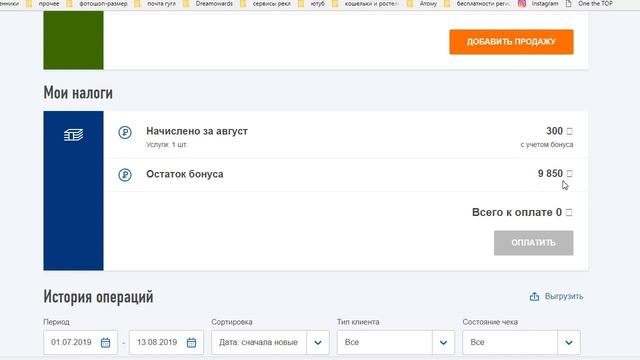Click the grey ОПЛАТИТЬ button

click(x=533, y=243)
